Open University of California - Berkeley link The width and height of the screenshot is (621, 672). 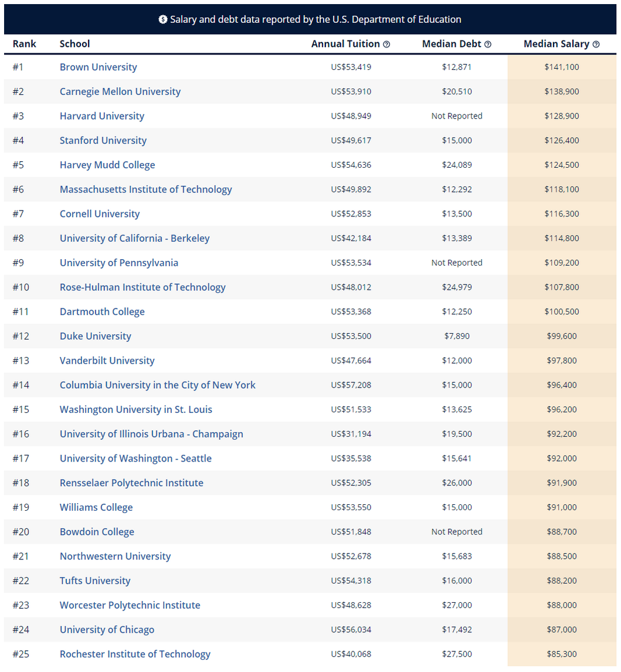click(134, 238)
